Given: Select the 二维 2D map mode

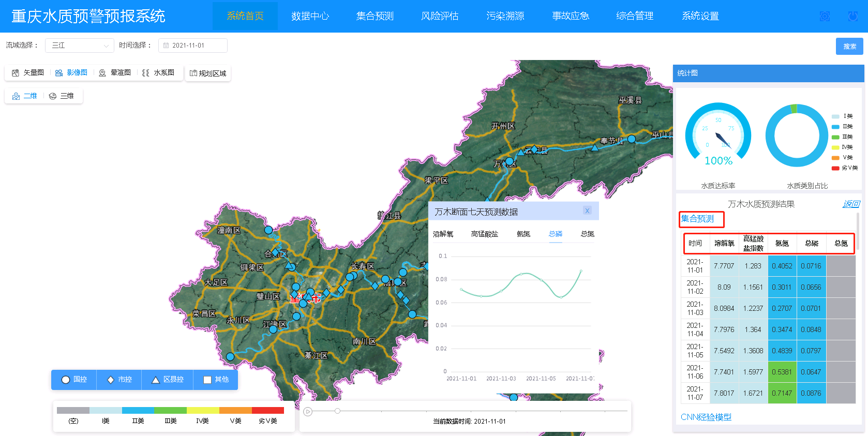Looking at the screenshot, I should [25, 96].
